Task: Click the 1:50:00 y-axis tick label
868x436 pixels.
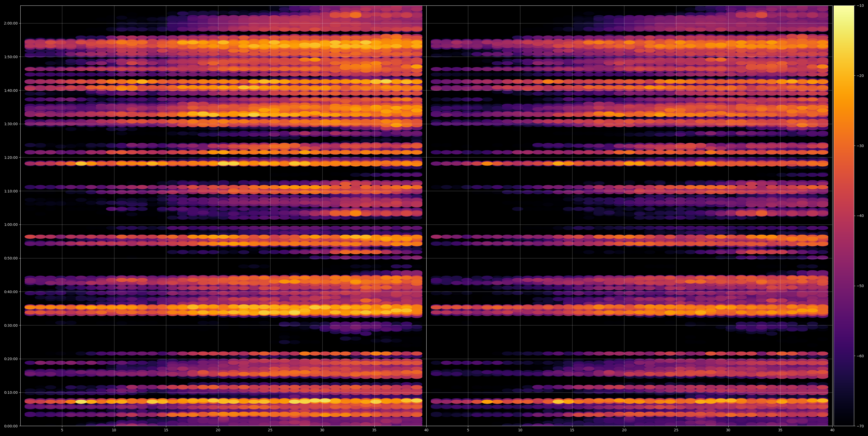Action: (x=11, y=57)
